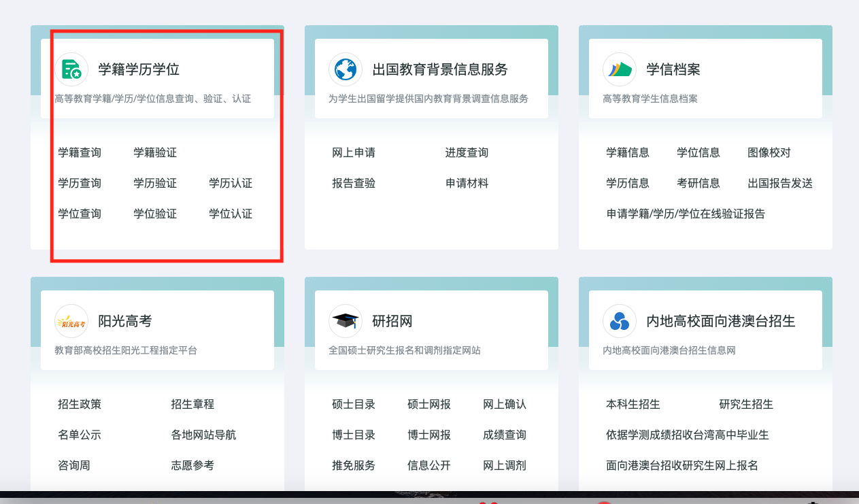The height and width of the screenshot is (504, 859).
Task: Click the 报告查验 link
Action: (354, 184)
